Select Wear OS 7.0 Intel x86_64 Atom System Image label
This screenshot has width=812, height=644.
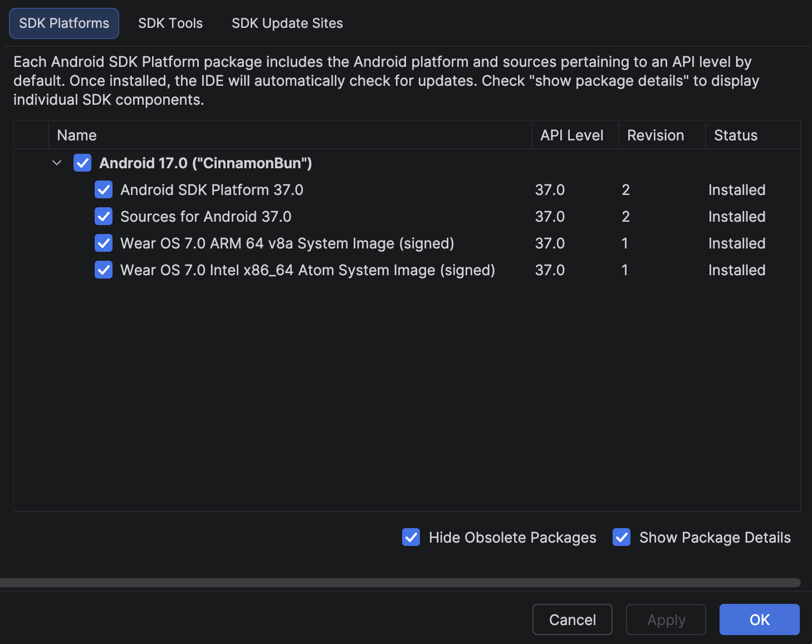click(x=307, y=270)
